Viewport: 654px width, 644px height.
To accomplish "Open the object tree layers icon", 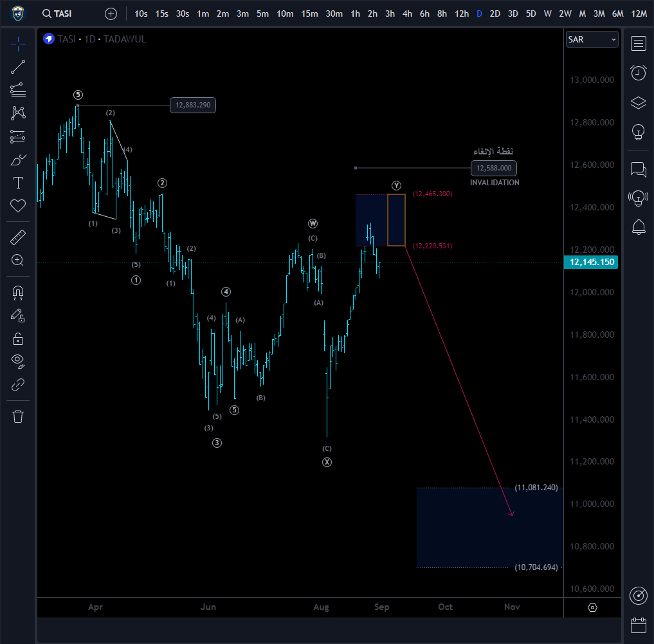I will (x=638, y=102).
